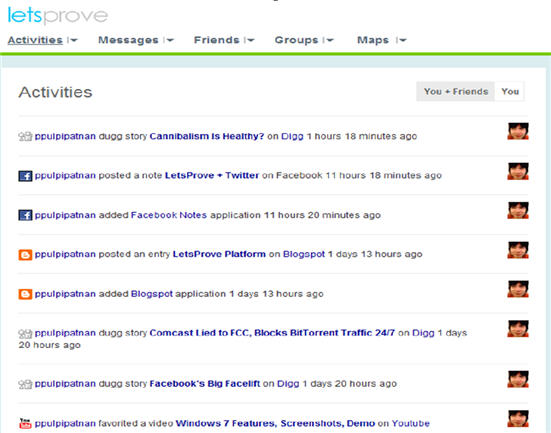
Task: Open the LetsProve + Twitter note link
Action: point(212,175)
